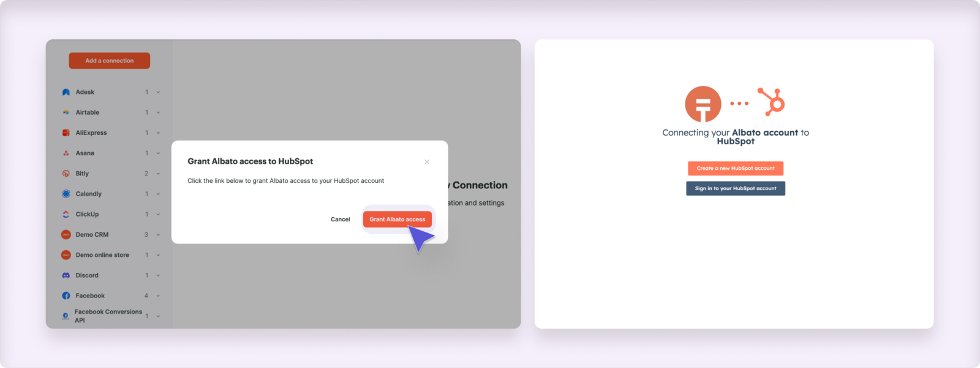This screenshot has height=368, width=980.
Task: Click the Grant Albato access button
Action: (x=398, y=219)
